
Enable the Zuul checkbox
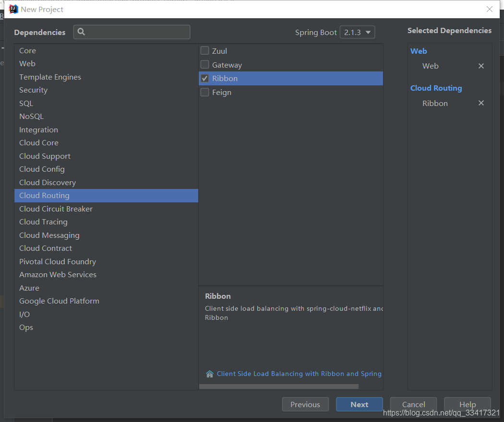(x=205, y=50)
